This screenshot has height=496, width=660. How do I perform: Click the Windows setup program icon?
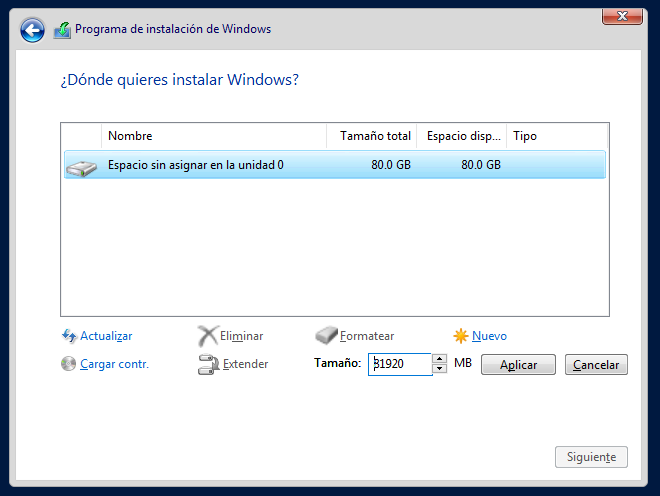tap(62, 29)
